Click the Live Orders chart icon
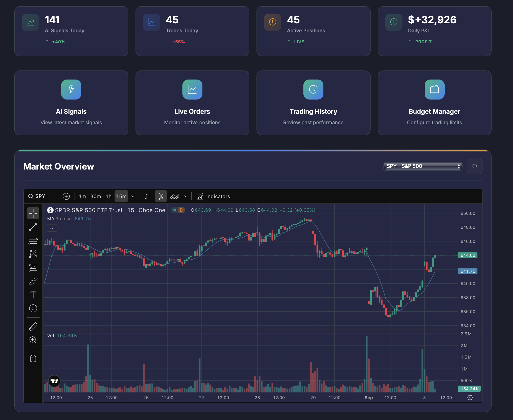Image resolution: width=513 pixels, height=420 pixels. 192,89
